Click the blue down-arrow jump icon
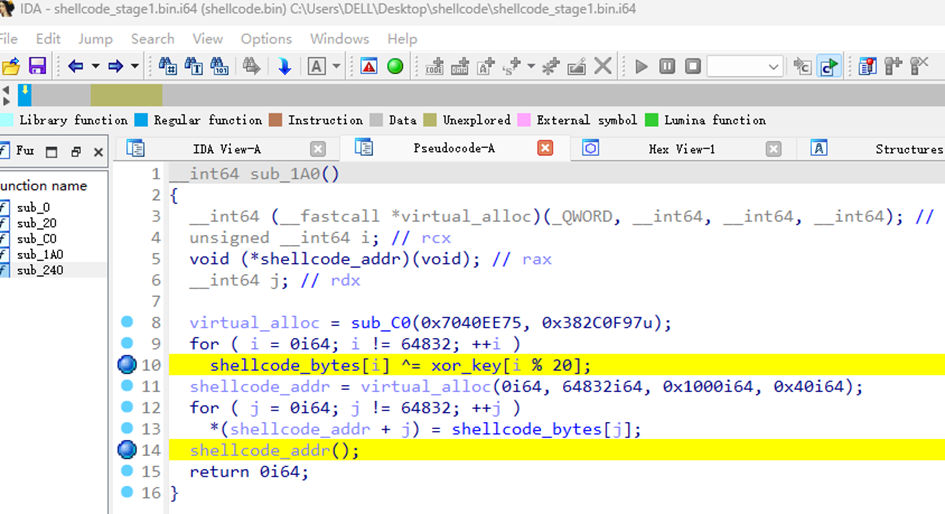Viewport: 945px width, 514px height. [284, 66]
